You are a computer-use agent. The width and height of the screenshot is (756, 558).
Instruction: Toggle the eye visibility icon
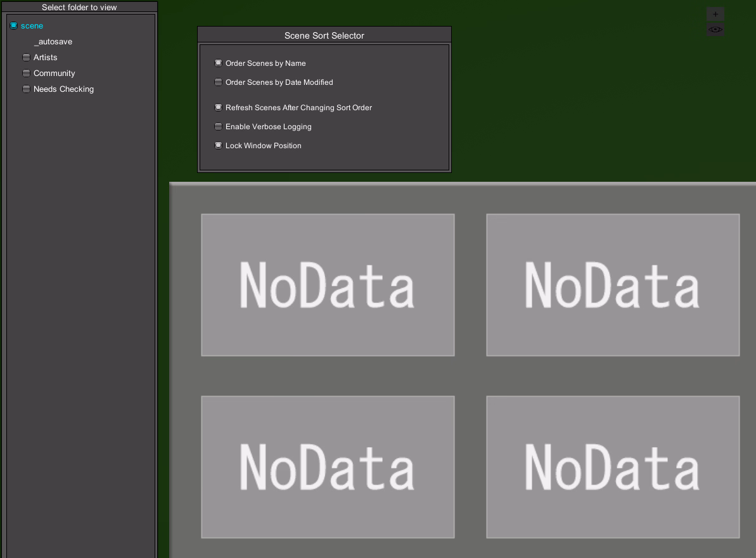click(x=715, y=30)
